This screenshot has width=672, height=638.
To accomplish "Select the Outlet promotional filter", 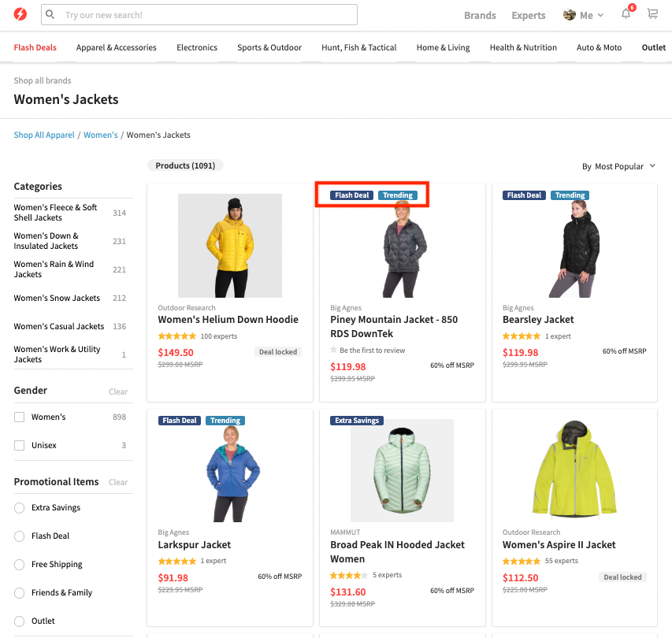I will point(19,621).
